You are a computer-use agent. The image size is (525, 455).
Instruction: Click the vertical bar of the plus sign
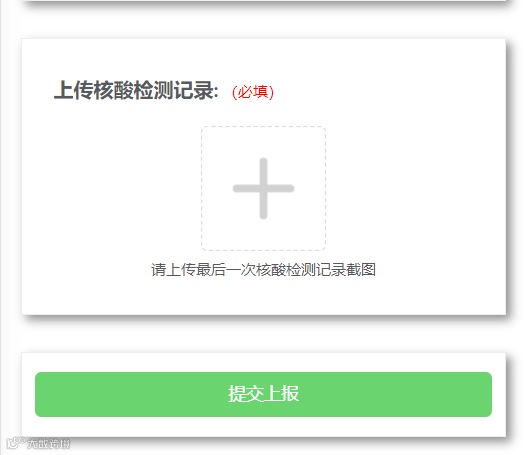click(x=264, y=188)
